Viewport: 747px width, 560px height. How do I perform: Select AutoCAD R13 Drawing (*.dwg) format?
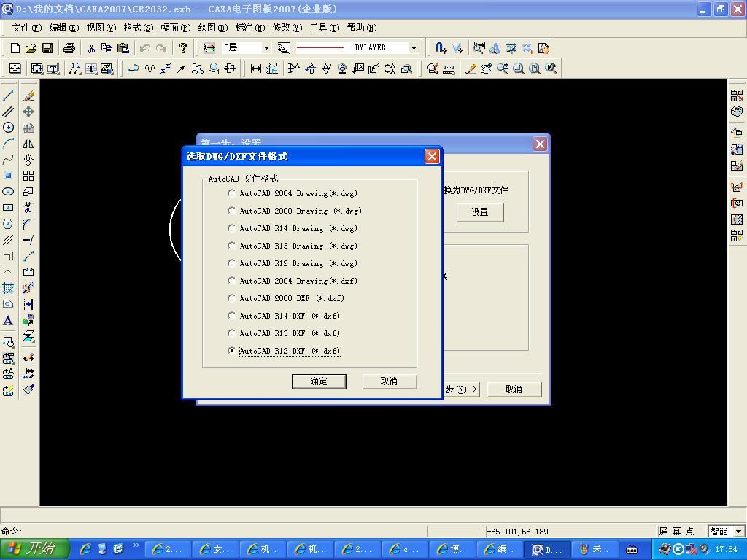(x=293, y=246)
